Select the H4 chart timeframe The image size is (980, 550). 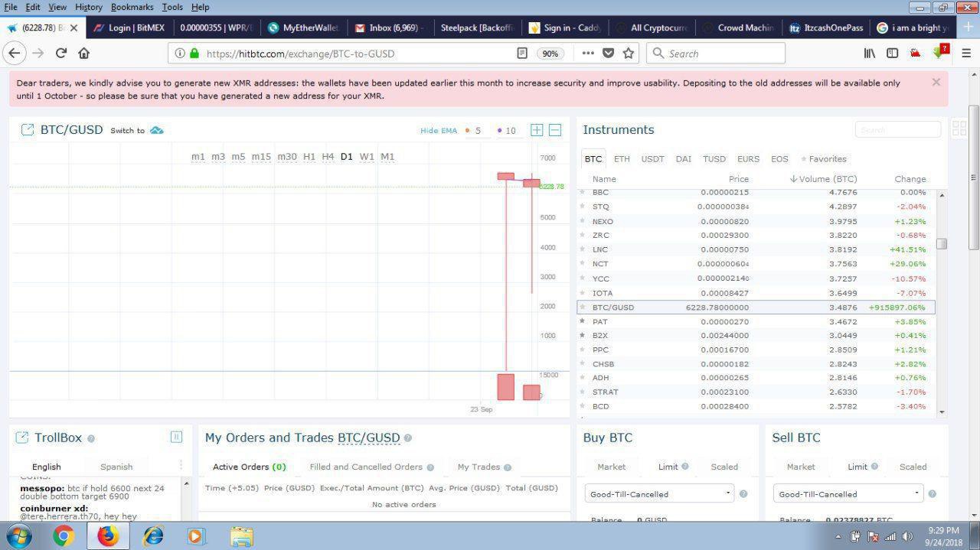pos(328,157)
